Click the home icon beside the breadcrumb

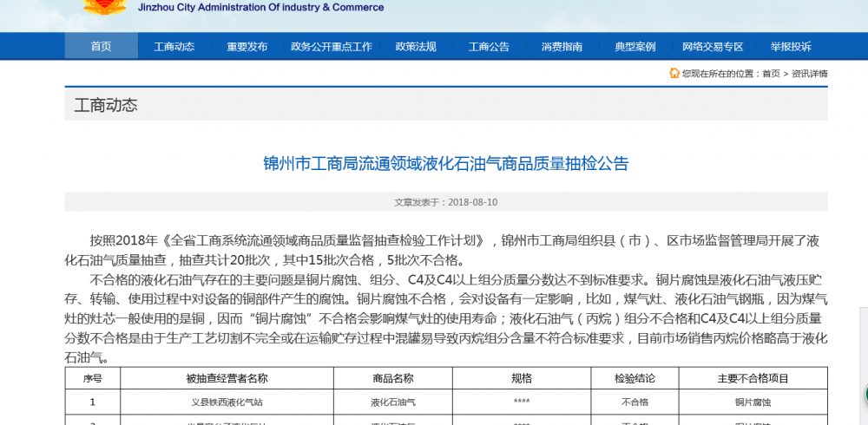674,74
